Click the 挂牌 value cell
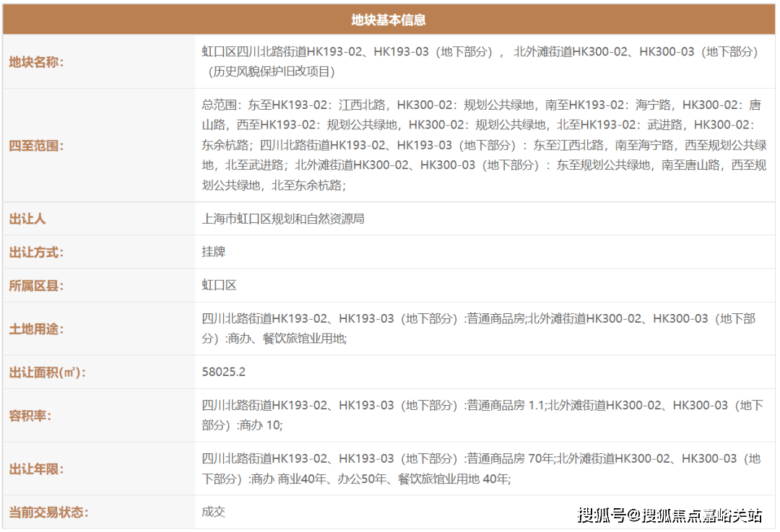780x532 pixels. [214, 253]
